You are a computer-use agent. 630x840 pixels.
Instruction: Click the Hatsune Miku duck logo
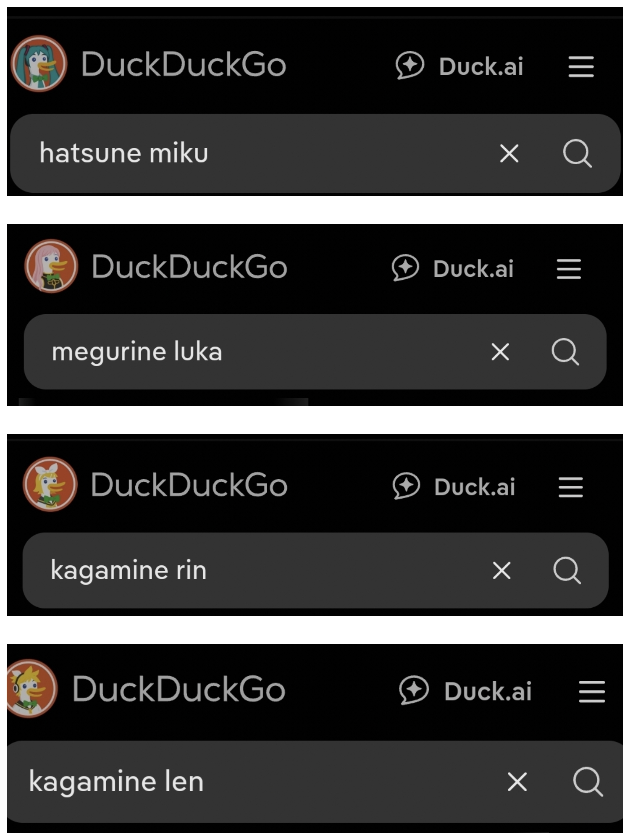coord(39,64)
